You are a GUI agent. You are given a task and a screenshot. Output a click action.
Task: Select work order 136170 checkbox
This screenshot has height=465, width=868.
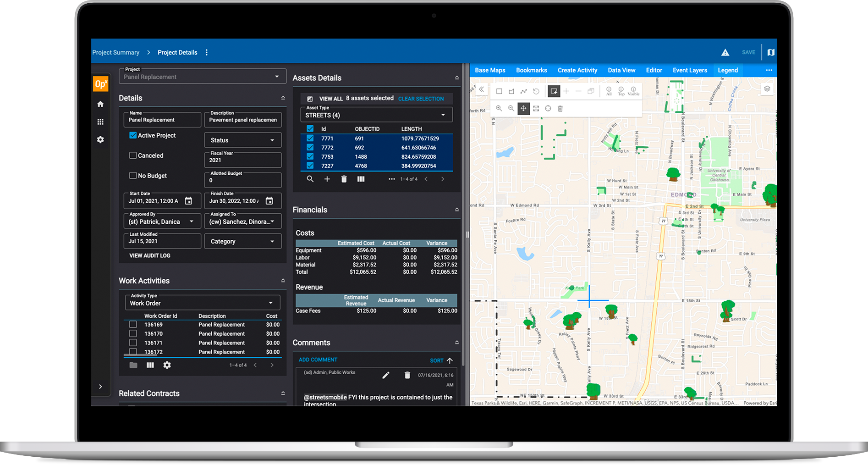point(133,334)
